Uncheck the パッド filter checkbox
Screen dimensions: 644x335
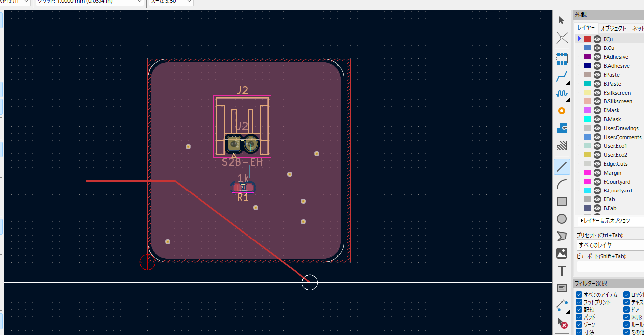pos(579,317)
